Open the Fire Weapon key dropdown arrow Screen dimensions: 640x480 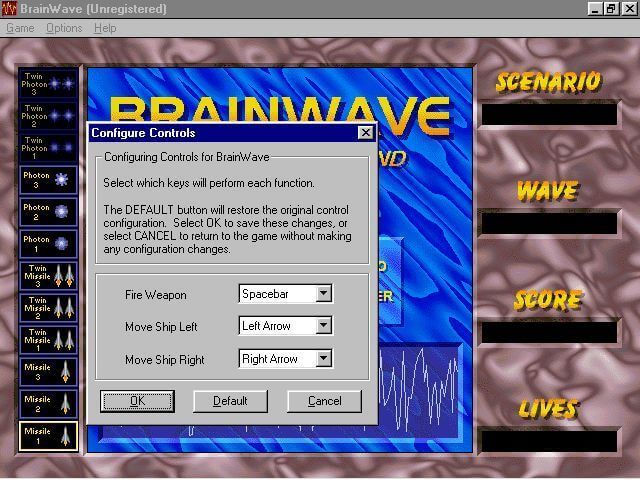(323, 293)
